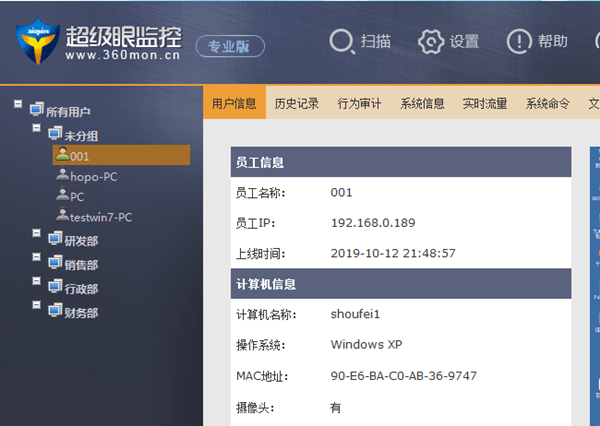
Task: Open the 系统命令 tab
Action: [x=548, y=103]
